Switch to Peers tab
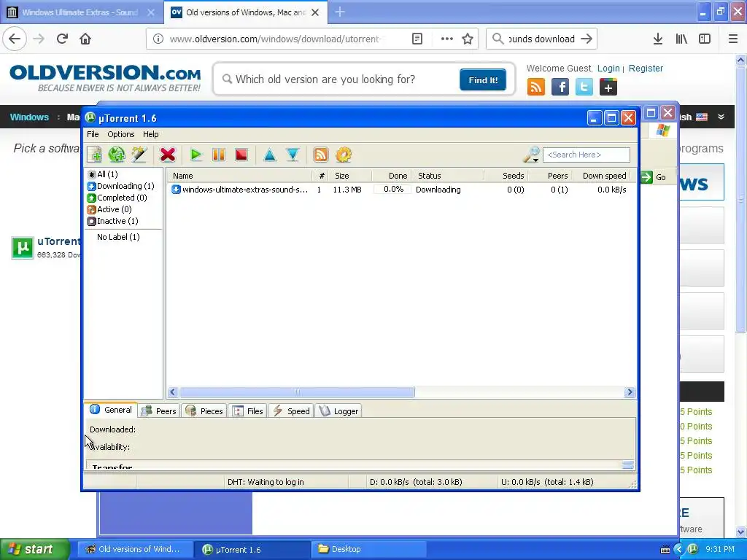The width and height of the screenshot is (747, 560). pyautogui.click(x=159, y=411)
